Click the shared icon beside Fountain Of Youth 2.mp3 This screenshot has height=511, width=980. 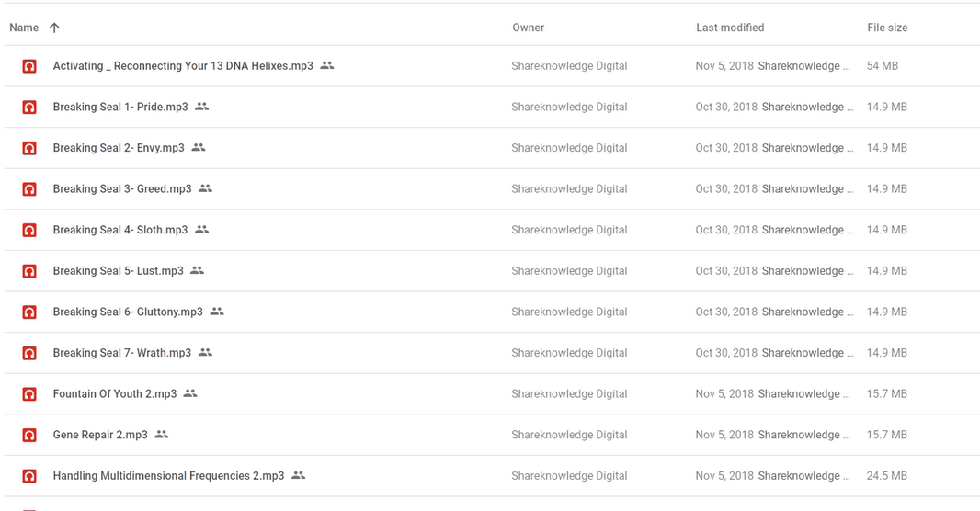[x=190, y=393]
